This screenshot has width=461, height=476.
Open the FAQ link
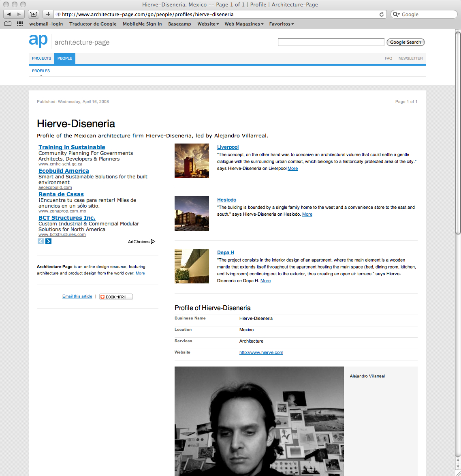pyautogui.click(x=388, y=58)
